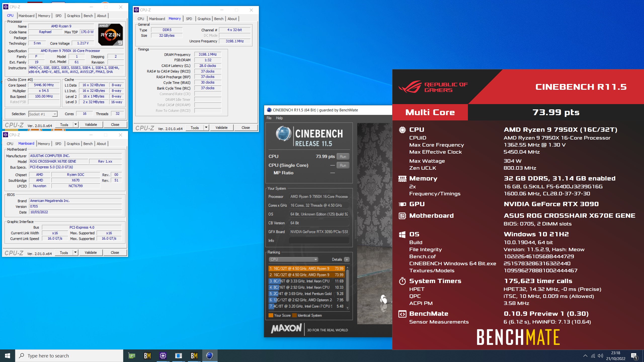
Task: Click the taskbar search box
Action: 69,356
